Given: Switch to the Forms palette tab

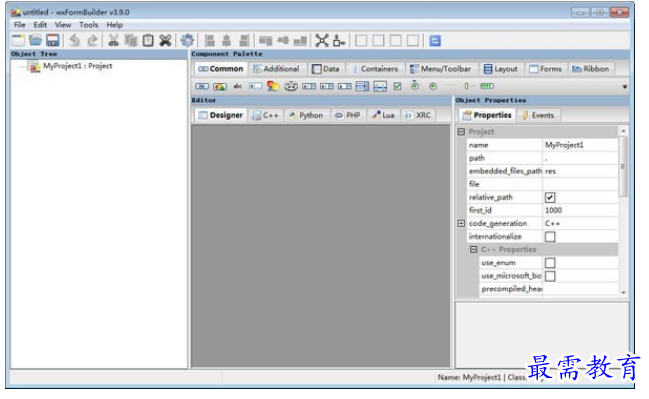Looking at the screenshot, I should [546, 69].
